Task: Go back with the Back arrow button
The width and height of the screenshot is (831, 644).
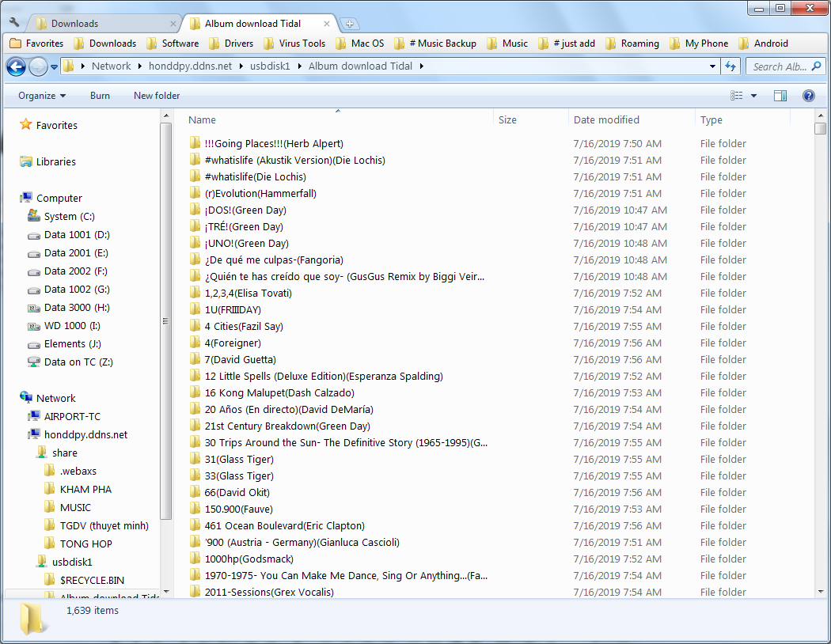Action: click(x=16, y=66)
